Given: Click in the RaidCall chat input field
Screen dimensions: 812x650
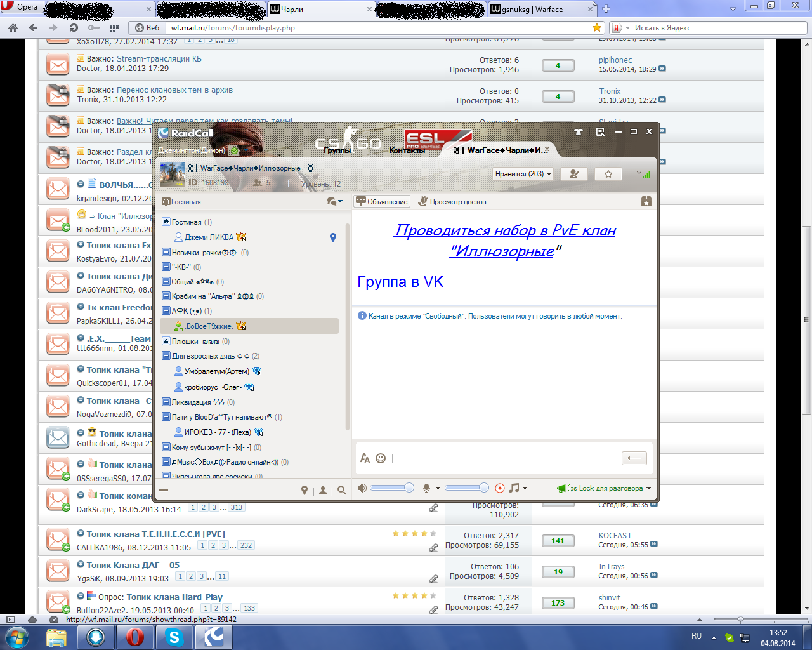Looking at the screenshot, I should [506, 458].
